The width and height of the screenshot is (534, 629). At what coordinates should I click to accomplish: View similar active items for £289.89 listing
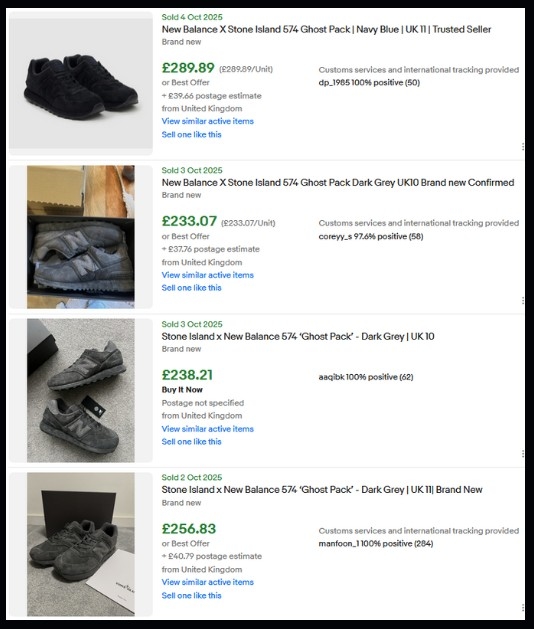[207, 121]
